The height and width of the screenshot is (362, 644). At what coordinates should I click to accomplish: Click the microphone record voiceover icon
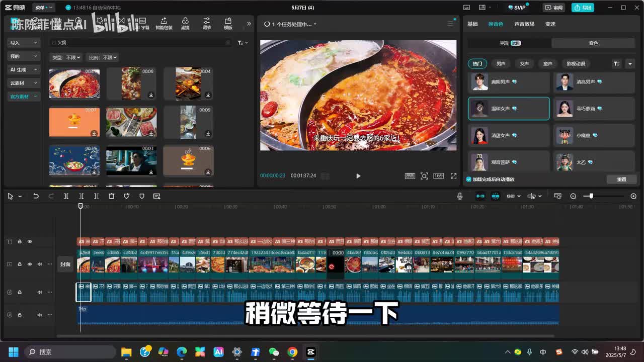[x=460, y=196]
